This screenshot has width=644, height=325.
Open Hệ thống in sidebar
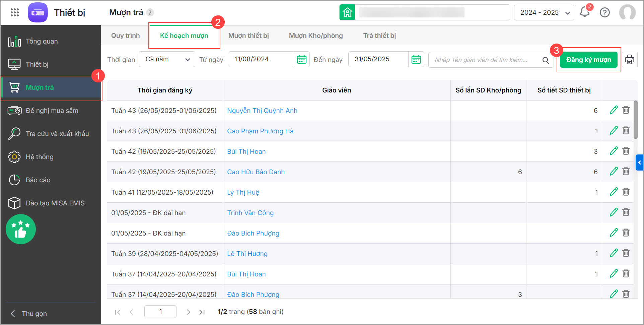point(51,157)
